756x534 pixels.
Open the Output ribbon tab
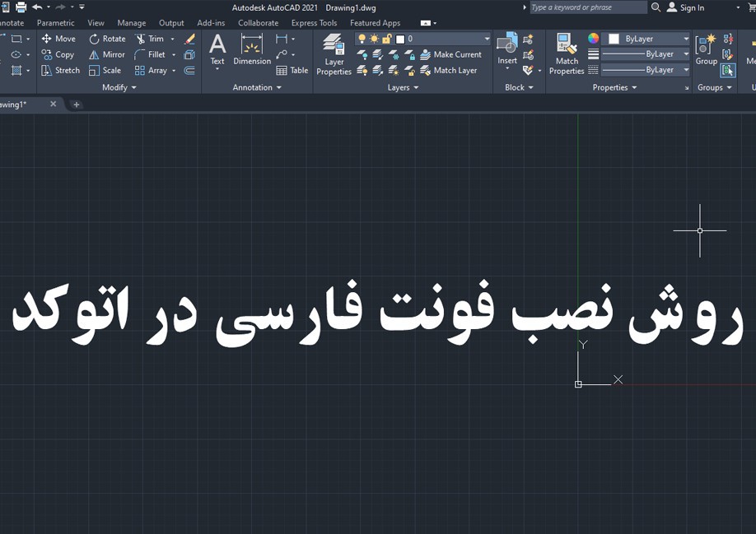tap(171, 23)
